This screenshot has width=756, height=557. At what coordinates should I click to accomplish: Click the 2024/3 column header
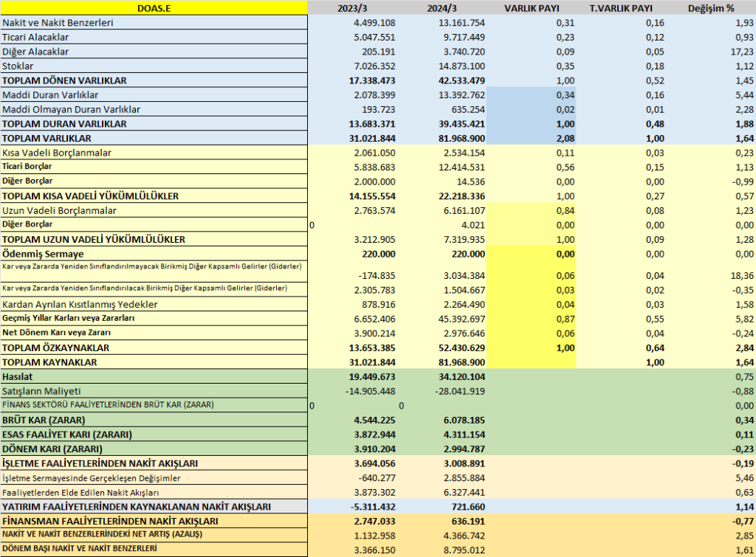pyautogui.click(x=441, y=8)
